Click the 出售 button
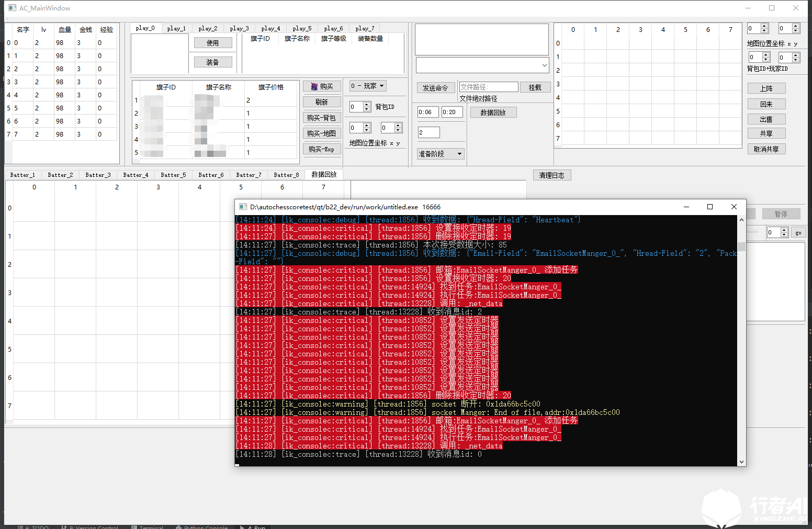The width and height of the screenshot is (812, 529). tap(766, 119)
